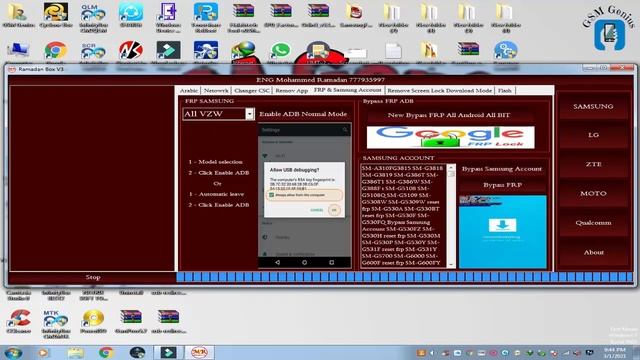640x360 pixels.
Task: Open Chrome from the taskbar
Action: coord(106,352)
